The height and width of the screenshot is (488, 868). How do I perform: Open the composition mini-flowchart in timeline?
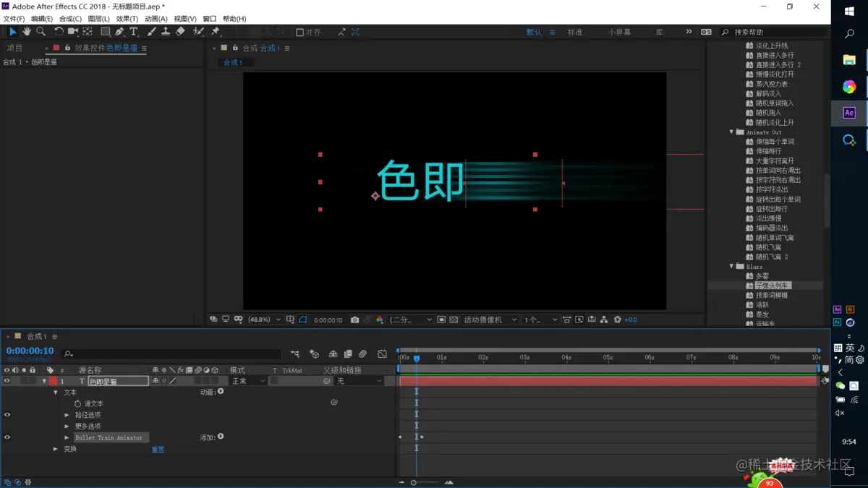click(x=295, y=354)
